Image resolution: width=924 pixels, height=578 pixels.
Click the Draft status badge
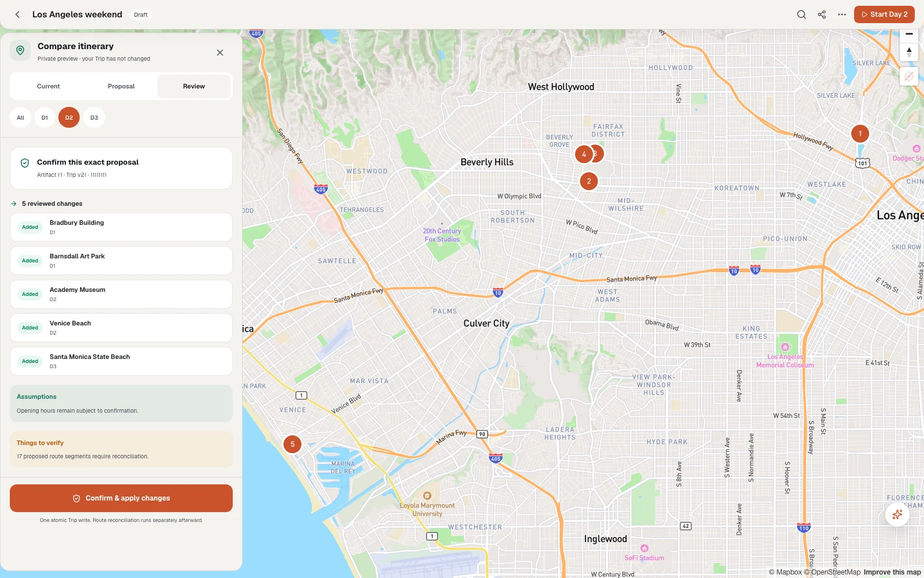(x=141, y=14)
